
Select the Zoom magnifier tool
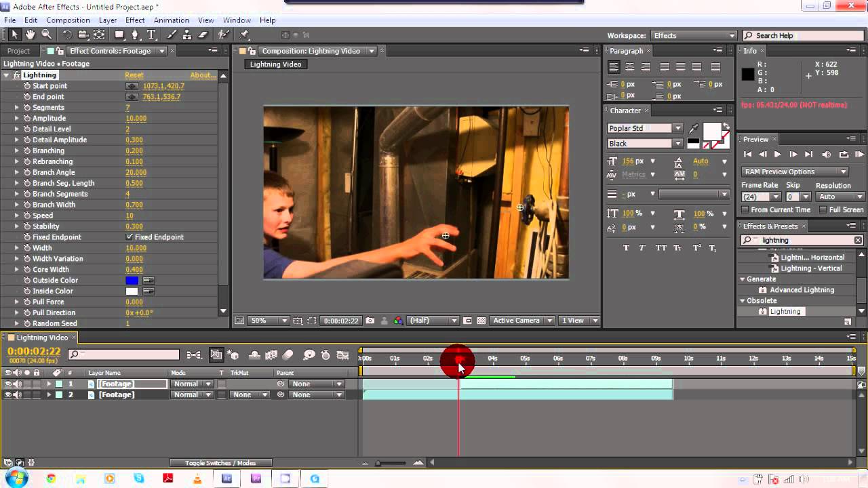(47, 35)
